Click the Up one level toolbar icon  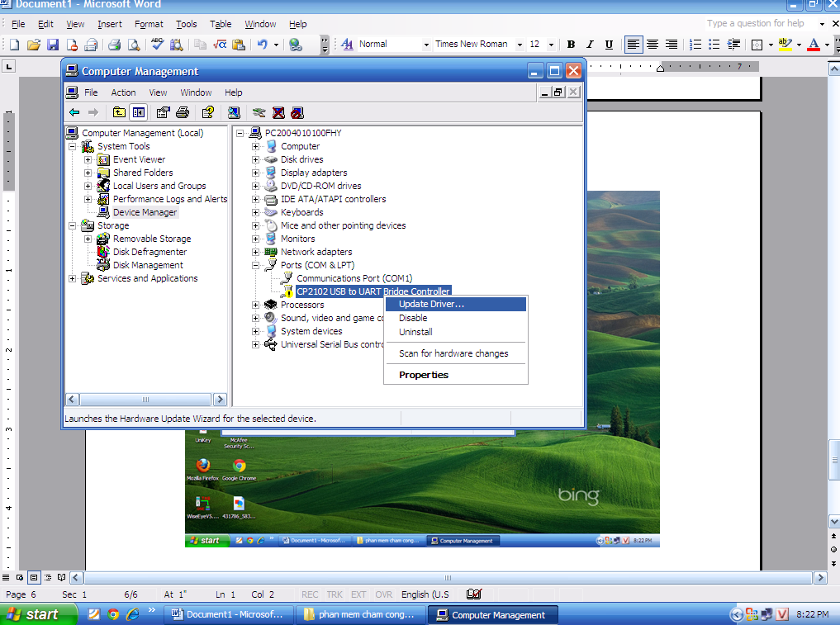pyautogui.click(x=119, y=112)
